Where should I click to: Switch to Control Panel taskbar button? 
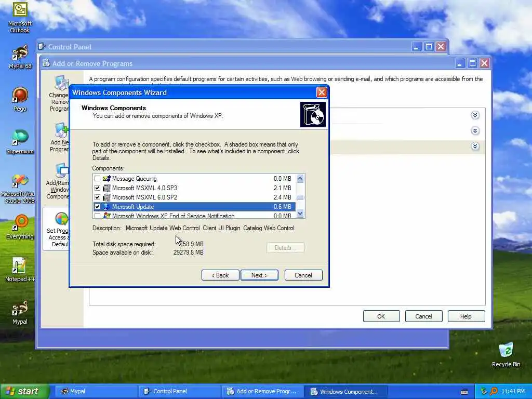[180, 392]
